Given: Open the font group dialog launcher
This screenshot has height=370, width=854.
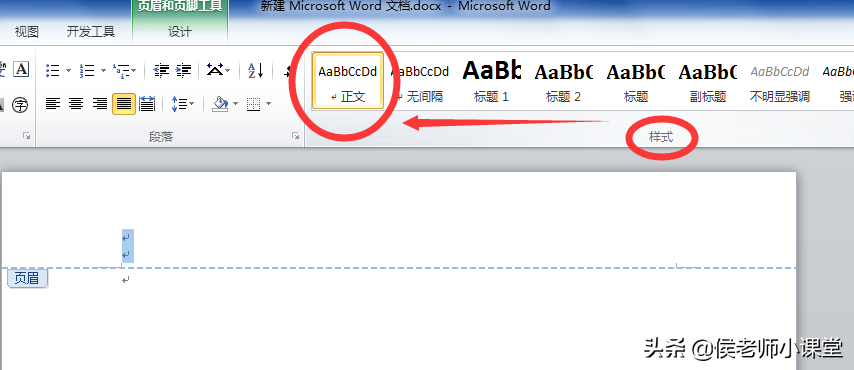Looking at the screenshot, I should pyautogui.click(x=26, y=136).
